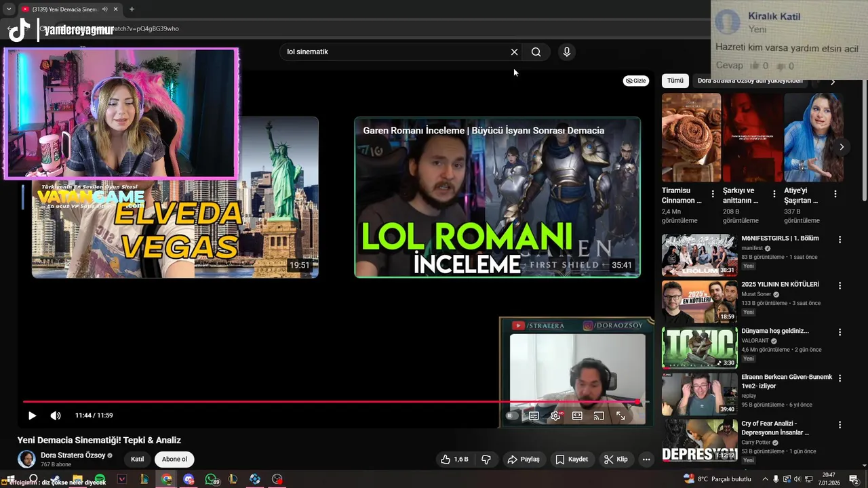Screen dimensions: 868x488
Task: Open a new browser tab with plus
Action: (x=132, y=9)
